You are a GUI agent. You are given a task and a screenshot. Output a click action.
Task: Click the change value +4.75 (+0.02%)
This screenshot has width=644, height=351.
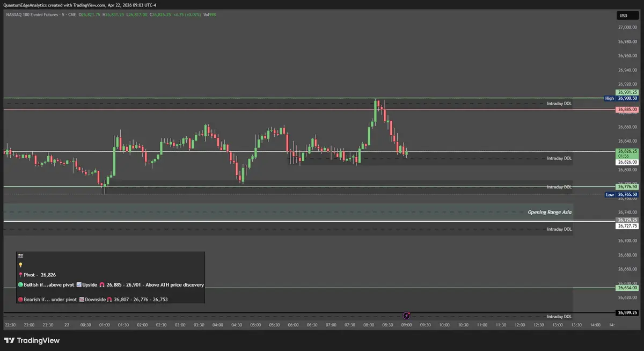[186, 14]
